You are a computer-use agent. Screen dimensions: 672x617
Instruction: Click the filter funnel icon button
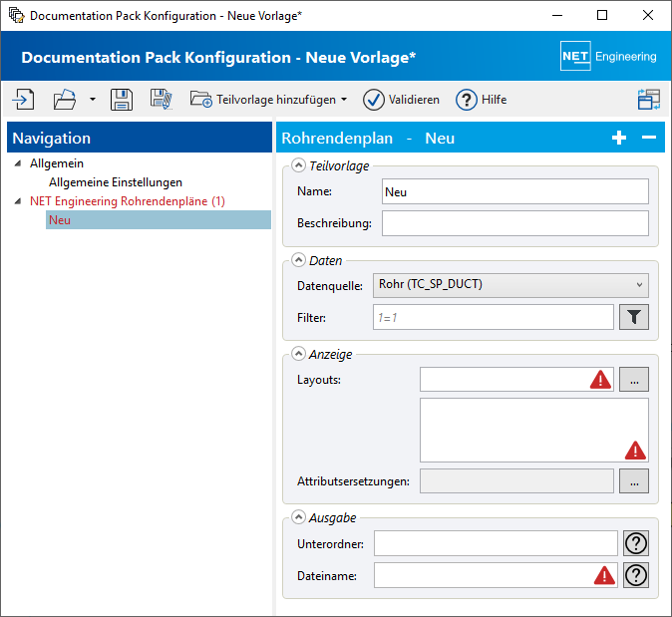pyautogui.click(x=634, y=317)
